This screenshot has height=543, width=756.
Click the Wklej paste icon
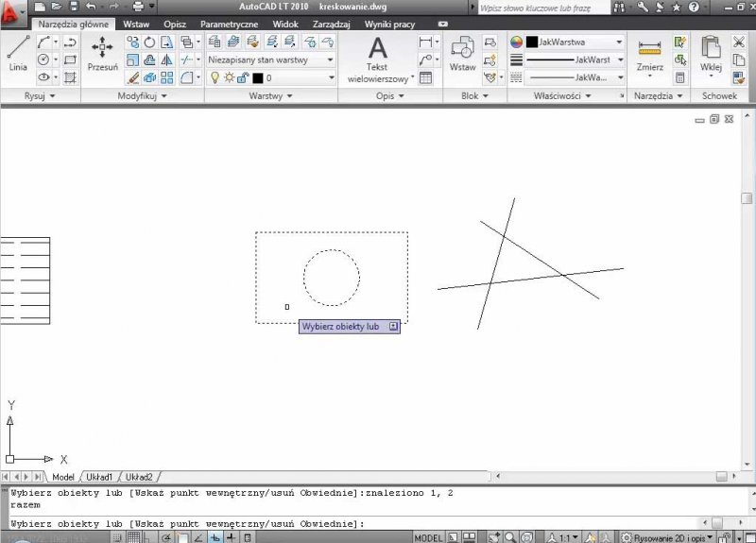[x=711, y=55]
